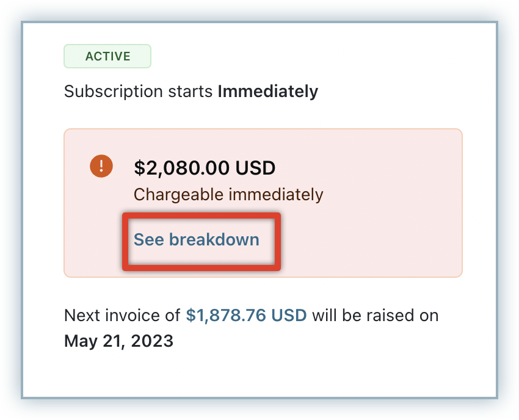Click the white card area beside the ACTIVE badge

[x=305, y=57]
